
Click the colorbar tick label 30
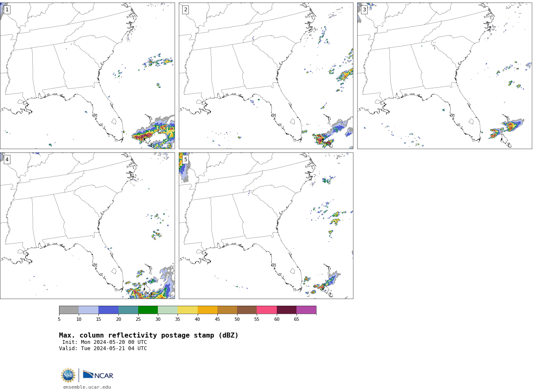tap(158, 320)
